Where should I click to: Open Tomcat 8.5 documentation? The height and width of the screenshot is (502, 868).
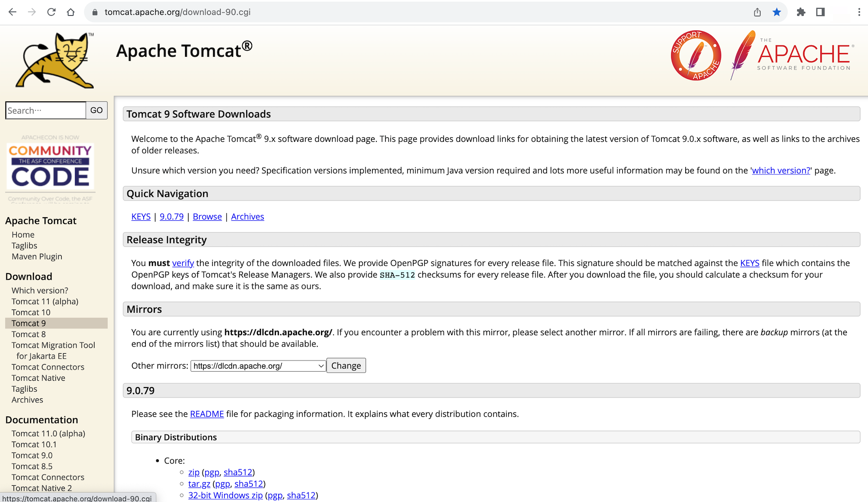[32, 466]
